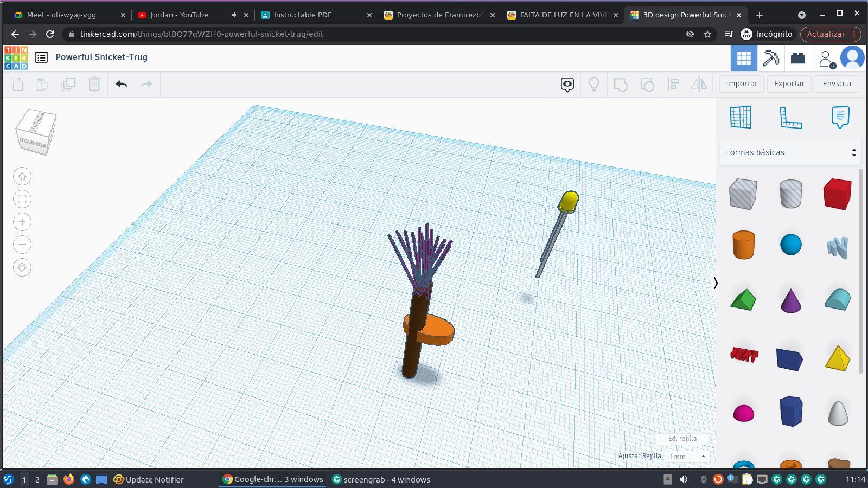Zoom in with plus button
Screen dimensions: 868x488
(22, 222)
